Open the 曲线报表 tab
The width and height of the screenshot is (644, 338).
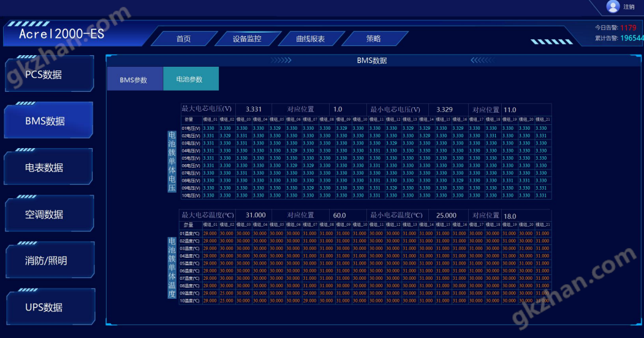pyautogui.click(x=311, y=39)
